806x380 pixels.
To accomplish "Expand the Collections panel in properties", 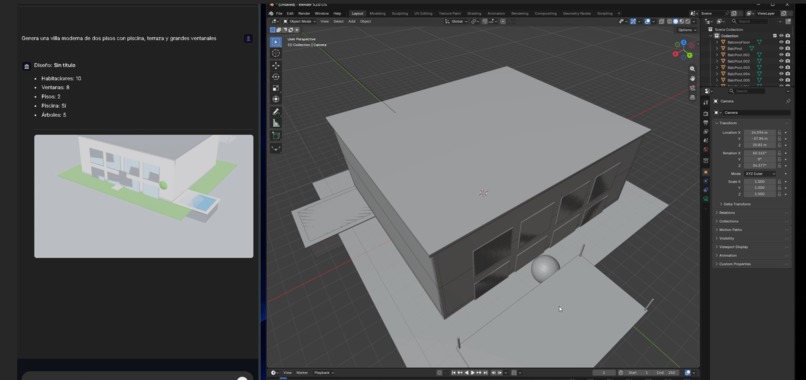I will tap(728, 221).
